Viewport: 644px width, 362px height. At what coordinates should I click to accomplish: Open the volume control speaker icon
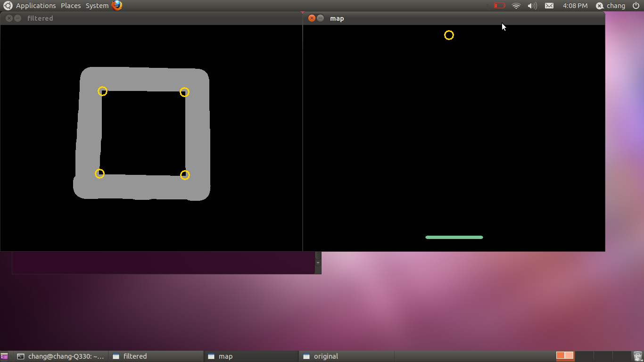tap(532, 6)
